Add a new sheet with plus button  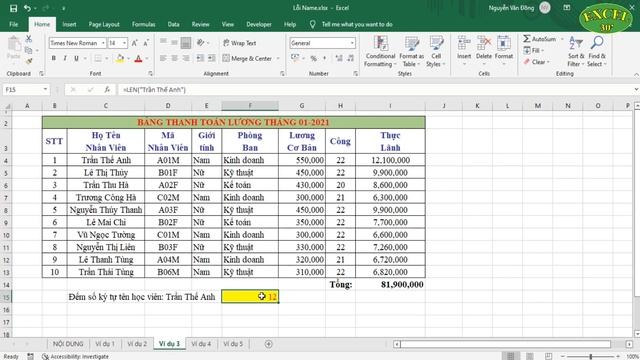[x=268, y=344]
